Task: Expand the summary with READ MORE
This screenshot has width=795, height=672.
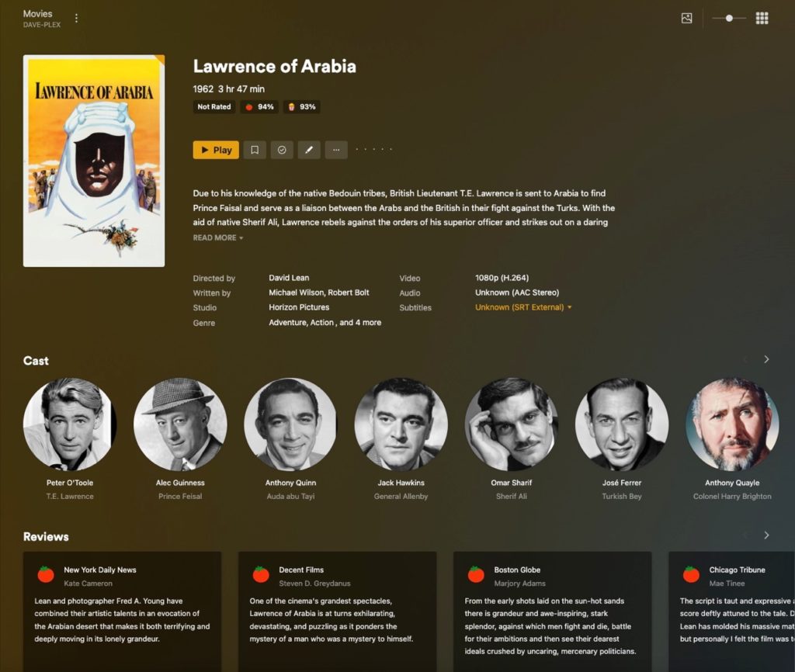Action: coord(218,237)
